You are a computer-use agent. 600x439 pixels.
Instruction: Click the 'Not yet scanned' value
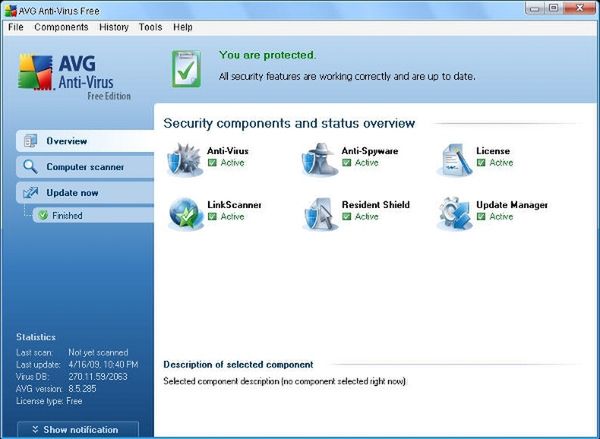click(98, 352)
